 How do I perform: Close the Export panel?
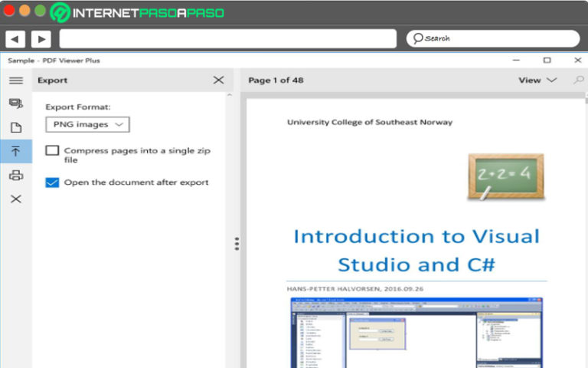218,80
